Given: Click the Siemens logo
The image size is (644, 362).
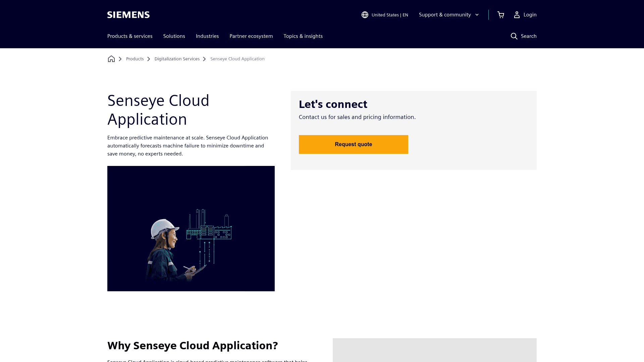Looking at the screenshot, I should [128, 15].
